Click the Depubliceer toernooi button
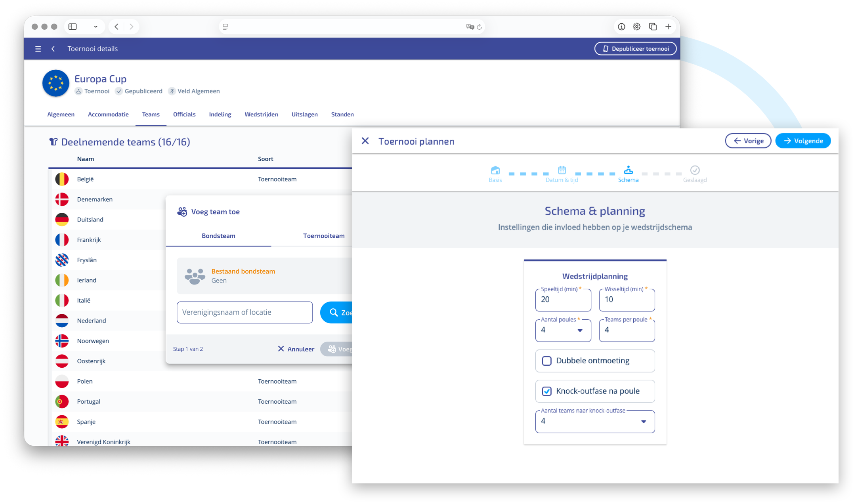Screen dimensions: 856x504 coord(635,49)
